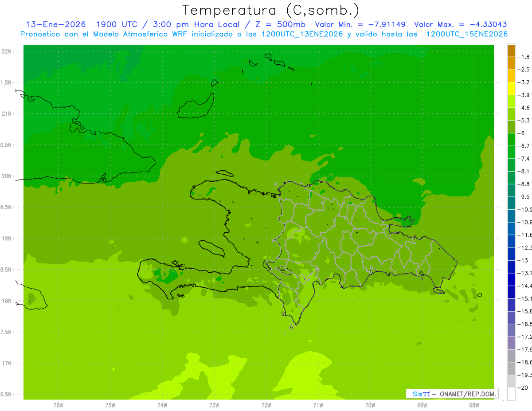532x411 pixels.
Task: Click the '22N' latitude label
Action: click(7, 51)
